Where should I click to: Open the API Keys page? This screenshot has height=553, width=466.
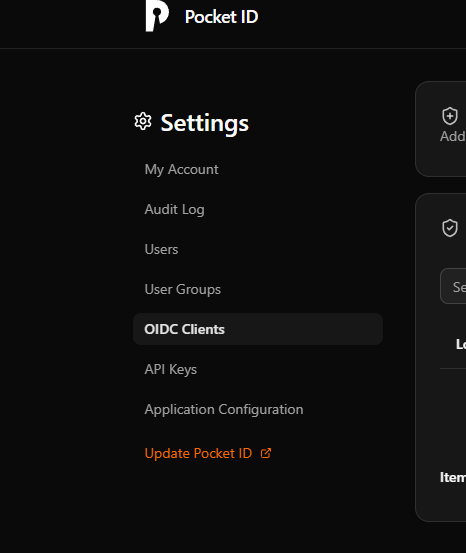[x=170, y=369]
